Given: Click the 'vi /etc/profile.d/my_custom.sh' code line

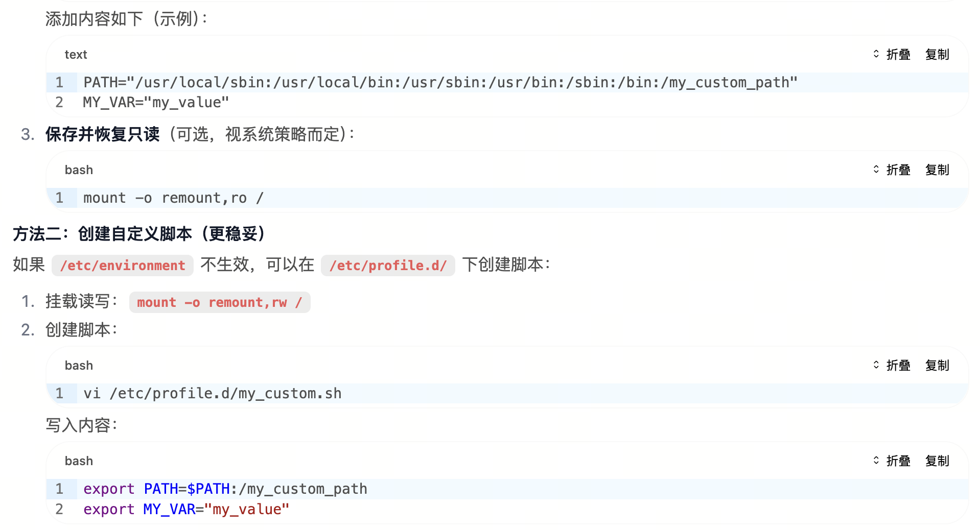Looking at the screenshot, I should [x=212, y=394].
